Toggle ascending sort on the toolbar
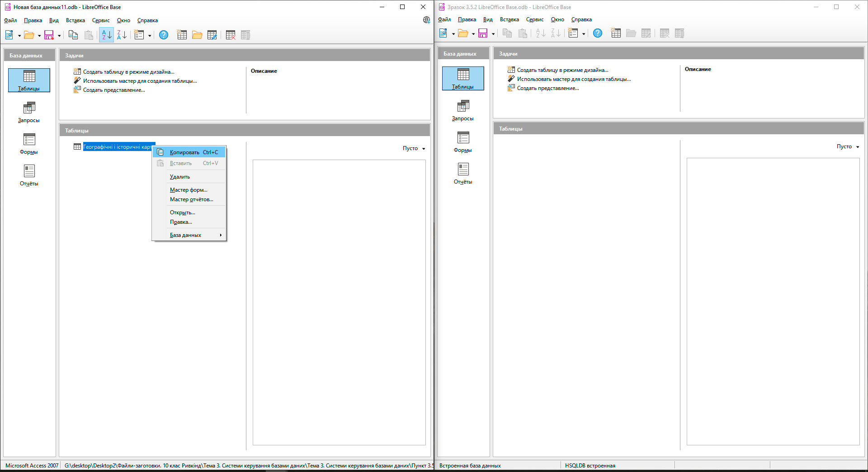 coord(106,35)
